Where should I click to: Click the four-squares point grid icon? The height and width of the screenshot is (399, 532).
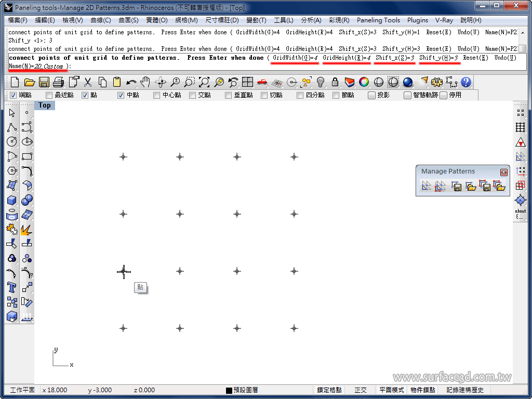click(521, 113)
